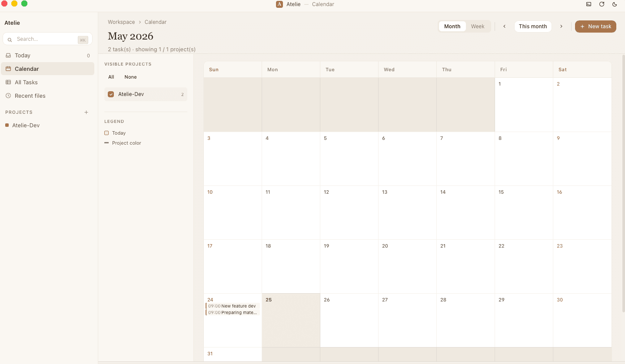
Task: Select the highlighted day 25 cell
Action: pyautogui.click(x=291, y=321)
